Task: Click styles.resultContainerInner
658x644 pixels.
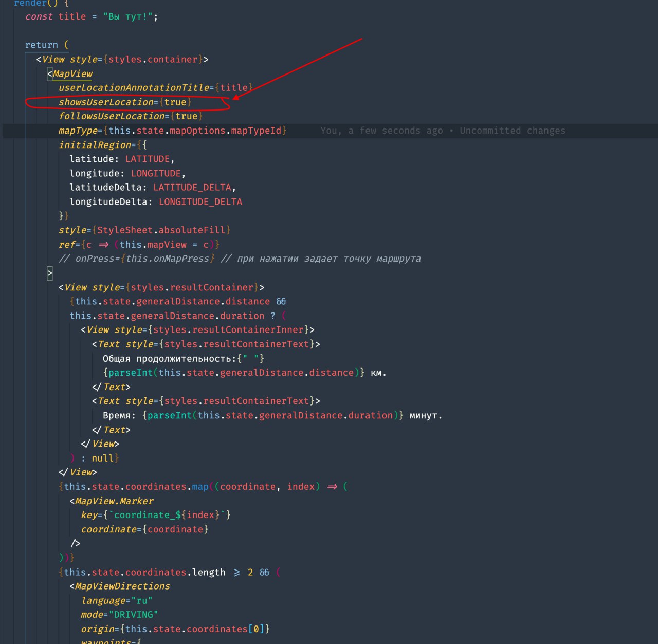Action: pos(228,329)
